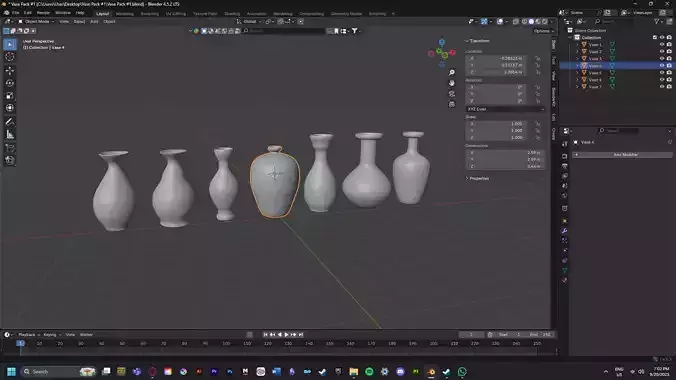The height and width of the screenshot is (380, 676).
Task: Click the navigation gizmo Z axis
Action: (x=441, y=42)
